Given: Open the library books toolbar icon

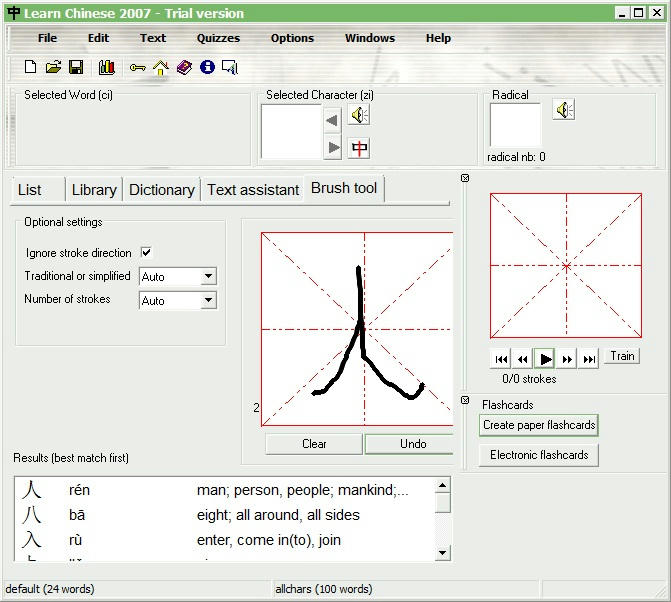Looking at the screenshot, I should pyautogui.click(x=107, y=67).
